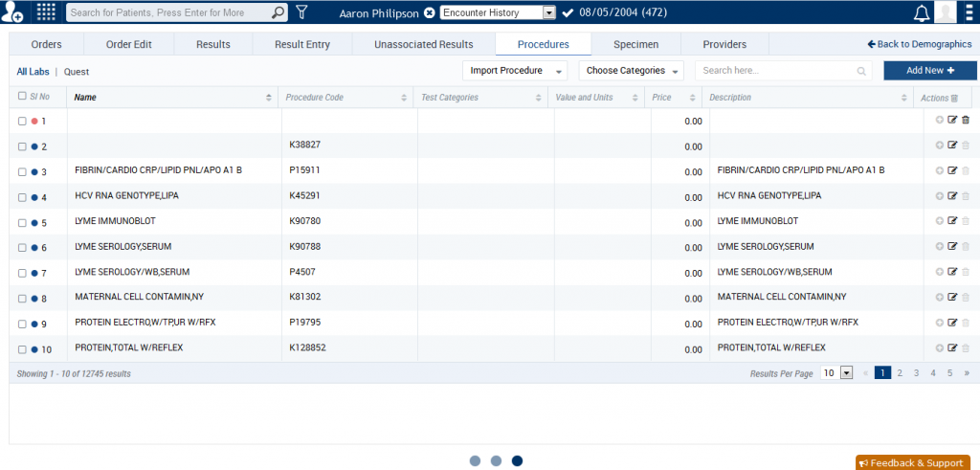Select checkbox for HCV RNA GENOTYPE row
Viewport: 980px width, 470px height.
[x=22, y=197]
